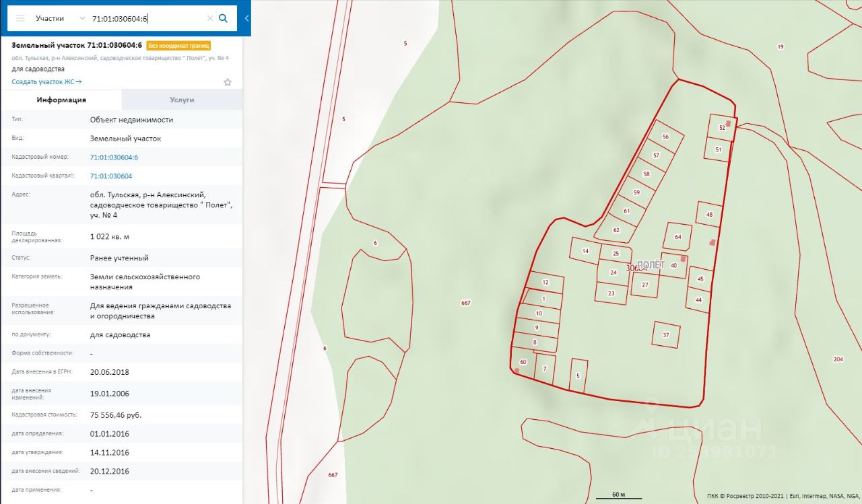Open cadastral number link 71:01:030604:6
Screen dimensions: 862x504
[114, 157]
